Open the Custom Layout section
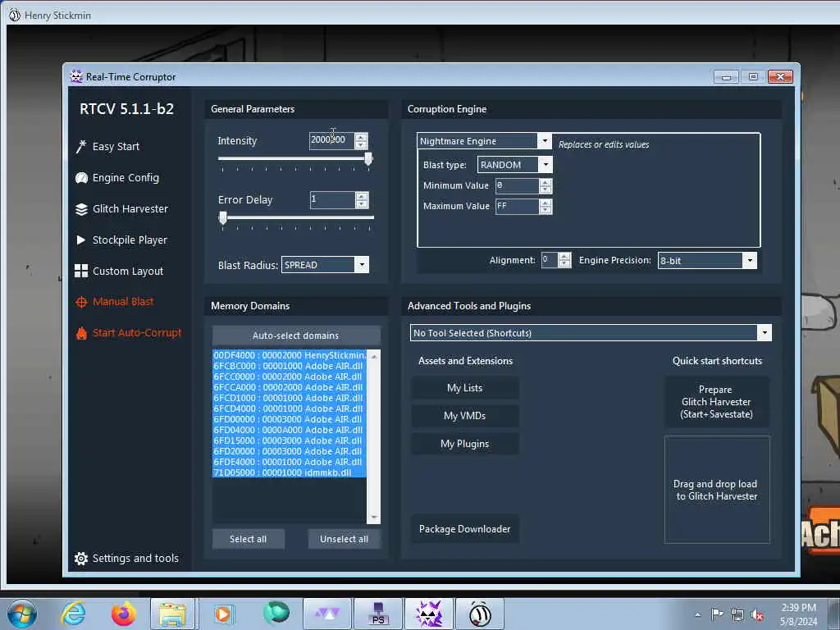840x630 pixels. 128,271
